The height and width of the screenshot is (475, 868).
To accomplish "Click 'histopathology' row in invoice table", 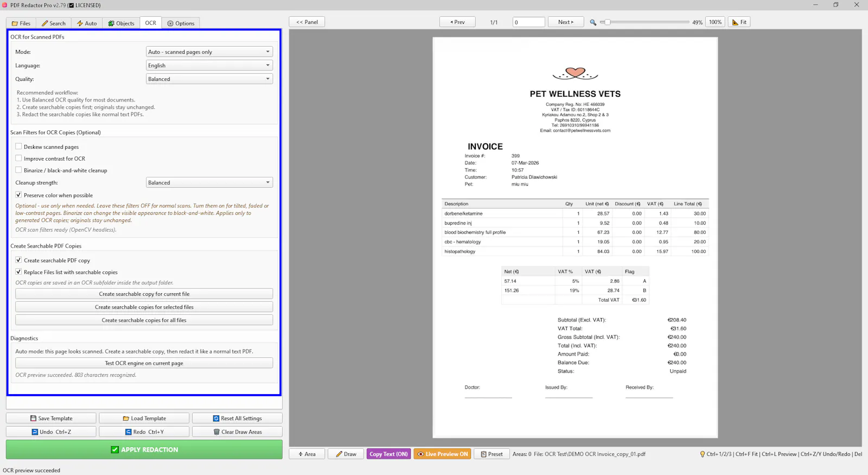I will pyautogui.click(x=575, y=251).
